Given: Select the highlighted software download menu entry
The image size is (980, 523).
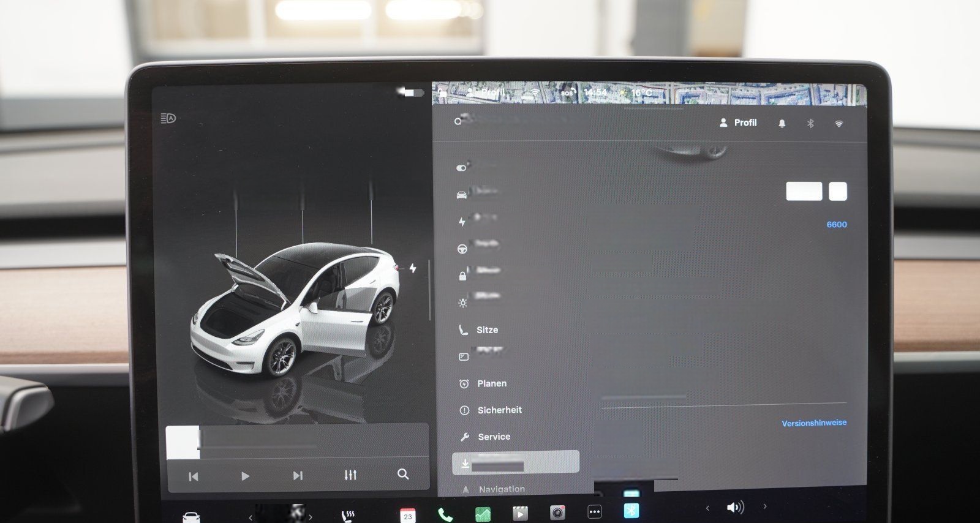Looking at the screenshot, I should coord(516,462).
